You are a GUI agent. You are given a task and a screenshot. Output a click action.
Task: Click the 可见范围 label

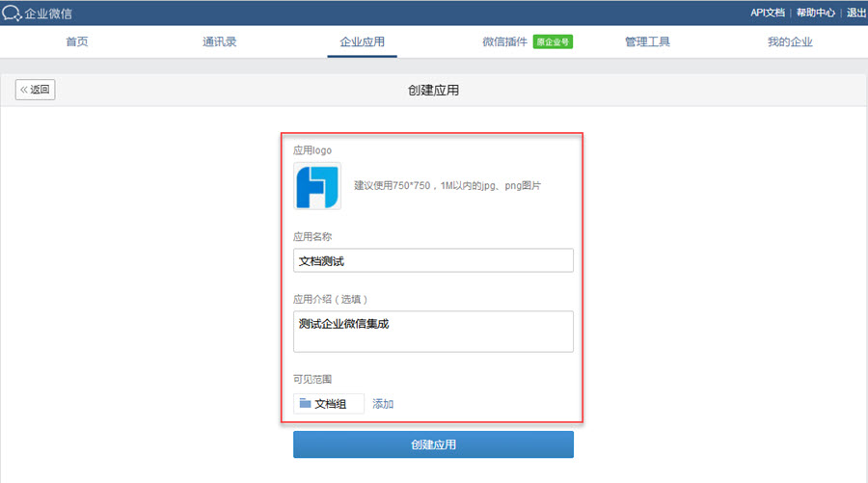click(312, 379)
